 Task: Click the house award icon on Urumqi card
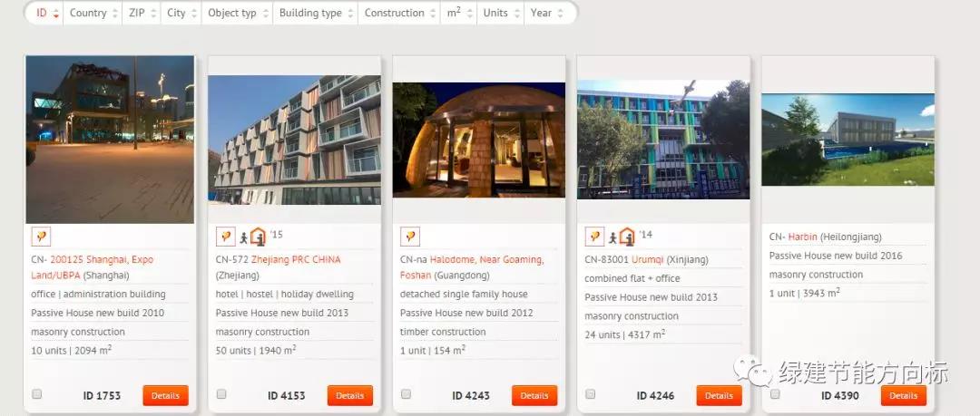tap(627, 237)
